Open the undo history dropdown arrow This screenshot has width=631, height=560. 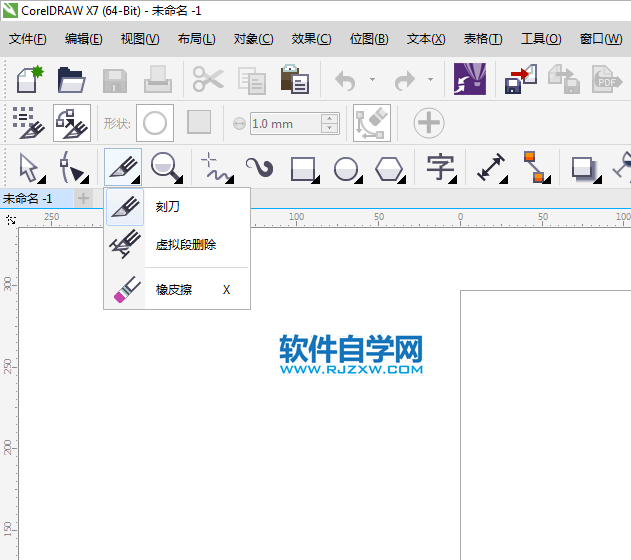pos(372,80)
